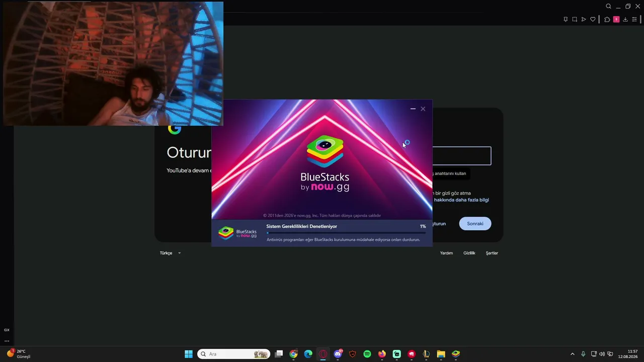Open Microsoft Edge from the taskbar
The image size is (644, 362).
(308, 354)
